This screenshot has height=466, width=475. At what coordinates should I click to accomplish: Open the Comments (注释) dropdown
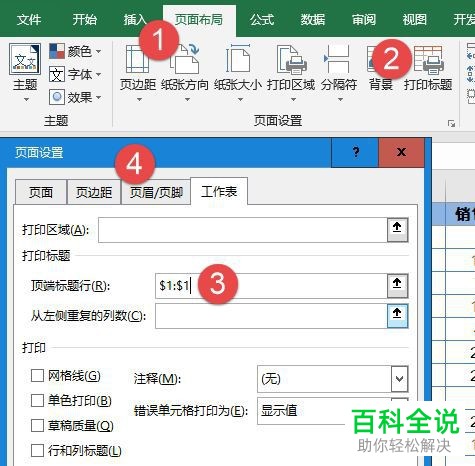click(x=333, y=379)
